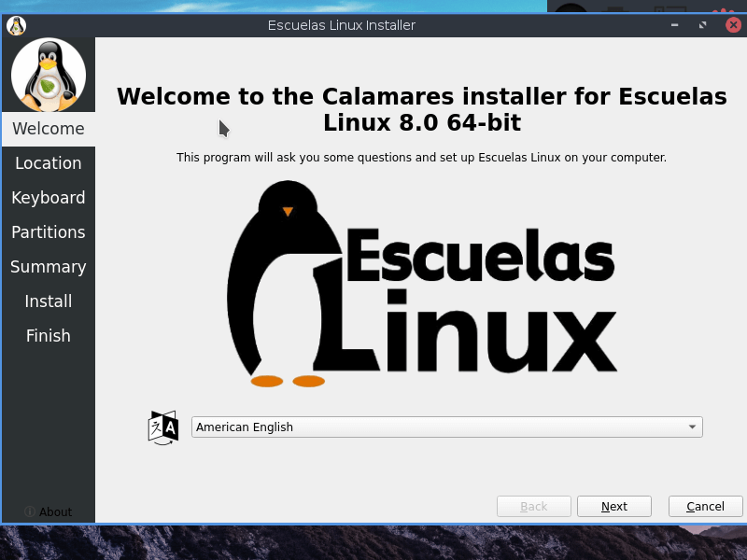The width and height of the screenshot is (747, 560).
Task: Click the arrow on the language combo box
Action: tap(692, 427)
